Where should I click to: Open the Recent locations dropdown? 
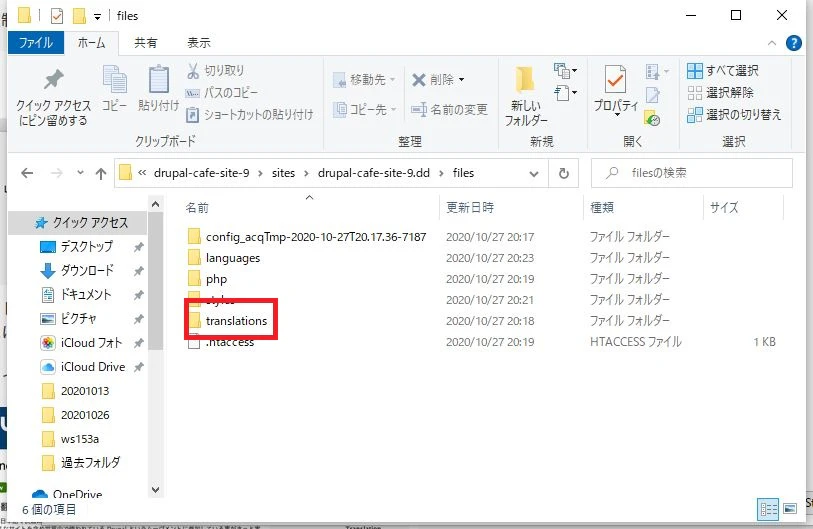pos(80,173)
